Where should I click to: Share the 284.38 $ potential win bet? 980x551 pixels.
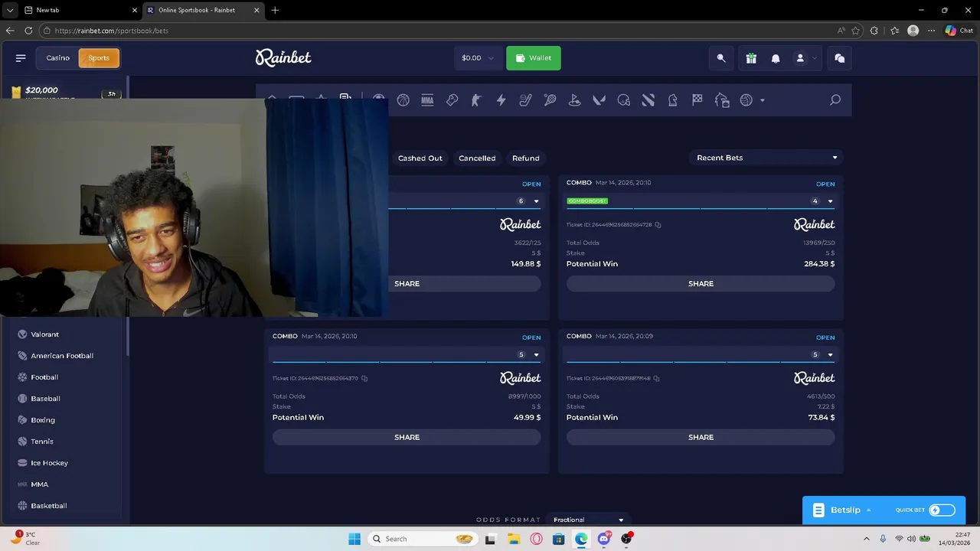tap(701, 284)
